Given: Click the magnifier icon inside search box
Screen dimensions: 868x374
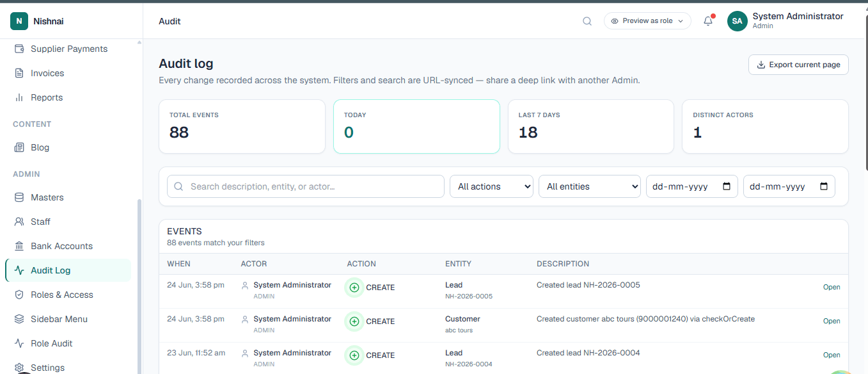Looking at the screenshot, I should click(x=178, y=186).
